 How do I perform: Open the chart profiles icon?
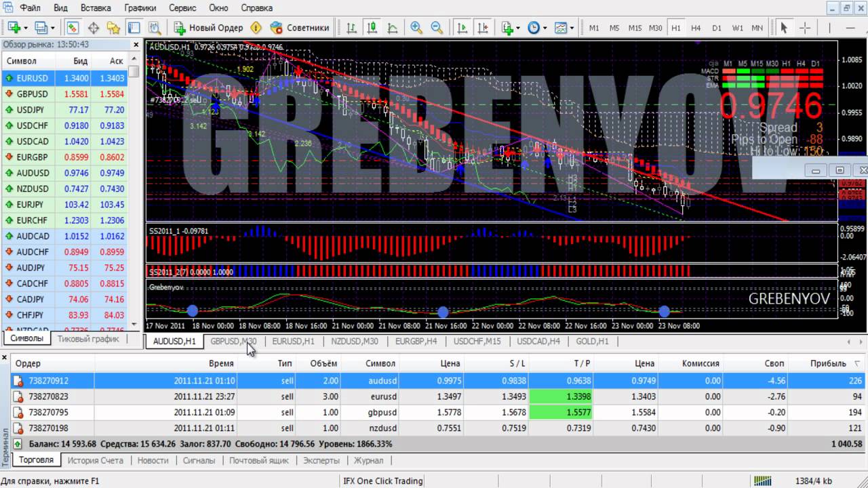(41, 28)
